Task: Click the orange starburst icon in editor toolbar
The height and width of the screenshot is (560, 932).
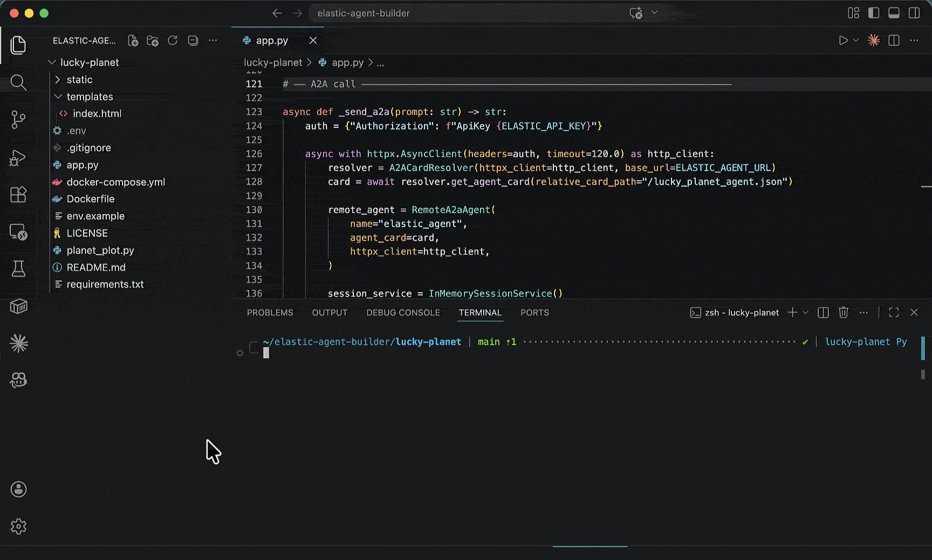Action: pyautogui.click(x=874, y=40)
